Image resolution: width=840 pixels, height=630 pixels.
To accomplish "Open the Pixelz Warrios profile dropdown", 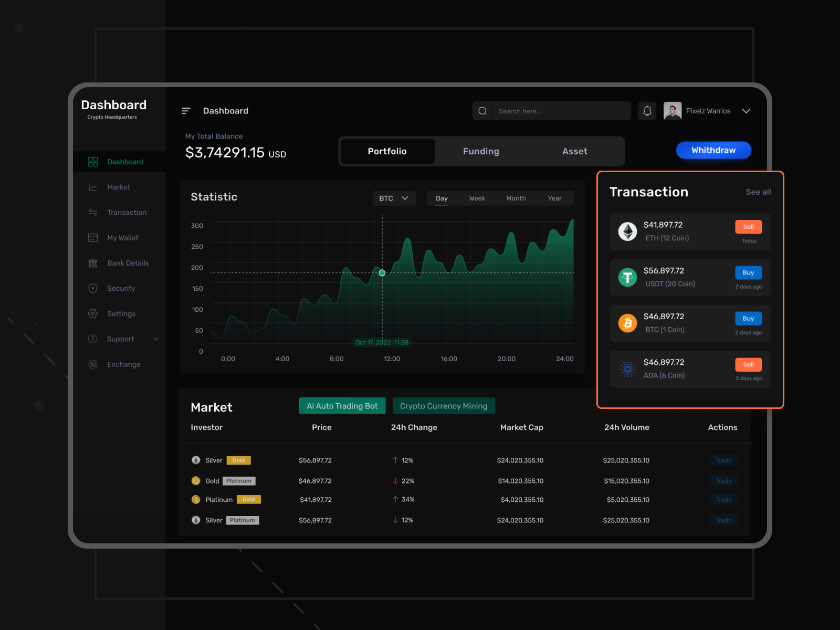I will (746, 111).
